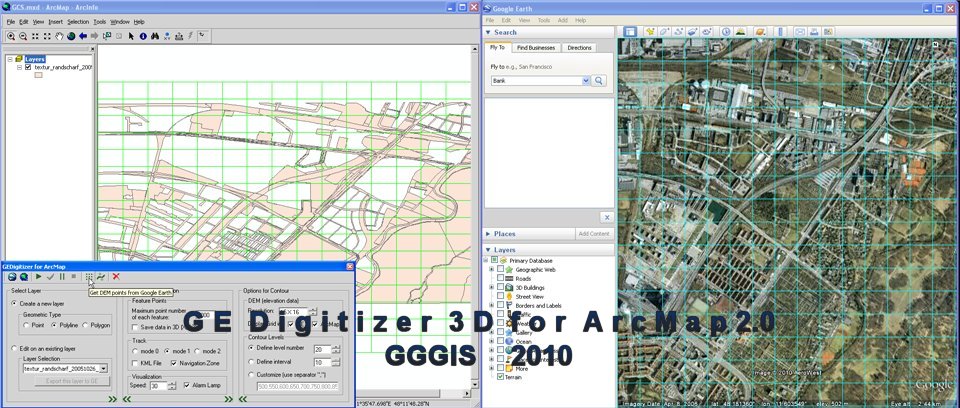The width and height of the screenshot is (960, 408).
Task: Click the Speed value input field
Action: (x=158, y=386)
